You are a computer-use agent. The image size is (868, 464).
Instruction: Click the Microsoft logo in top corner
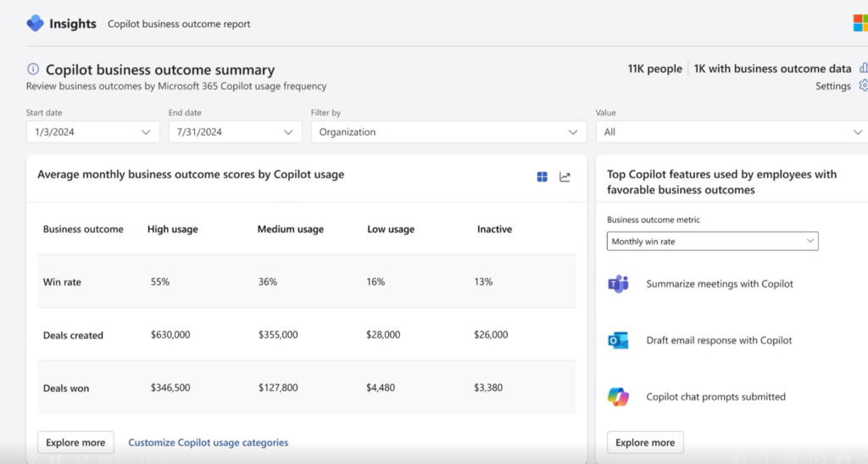click(860, 23)
